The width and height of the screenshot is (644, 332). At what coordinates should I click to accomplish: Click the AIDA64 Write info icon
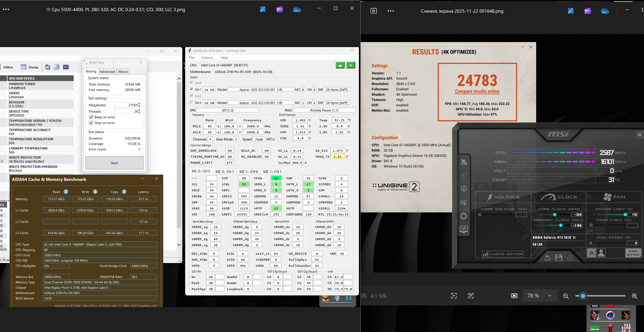point(95,192)
